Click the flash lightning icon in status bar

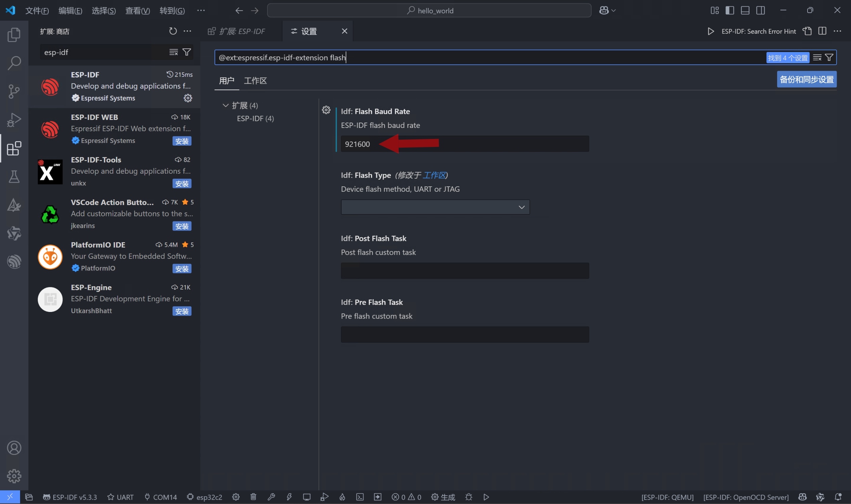point(289,497)
